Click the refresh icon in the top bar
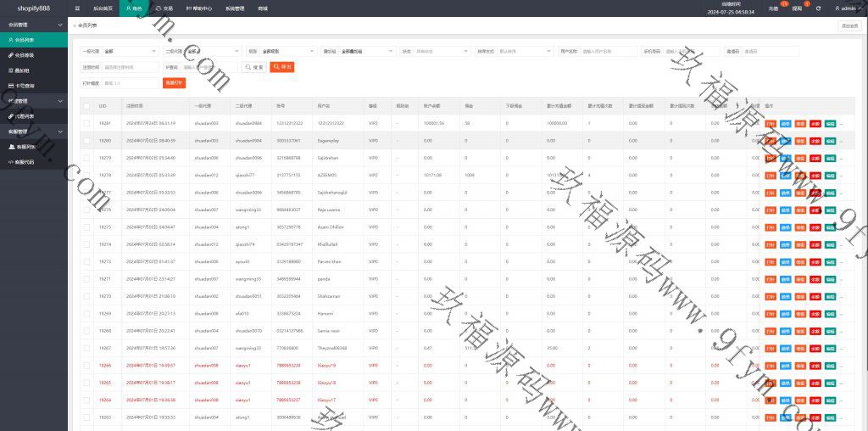The image size is (868, 431). pyautogui.click(x=818, y=8)
